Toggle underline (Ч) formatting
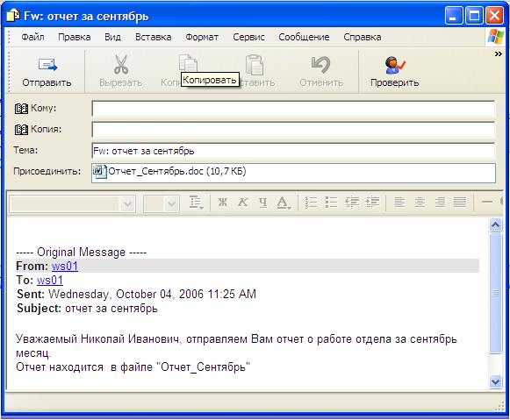The image size is (510, 420). tap(263, 203)
